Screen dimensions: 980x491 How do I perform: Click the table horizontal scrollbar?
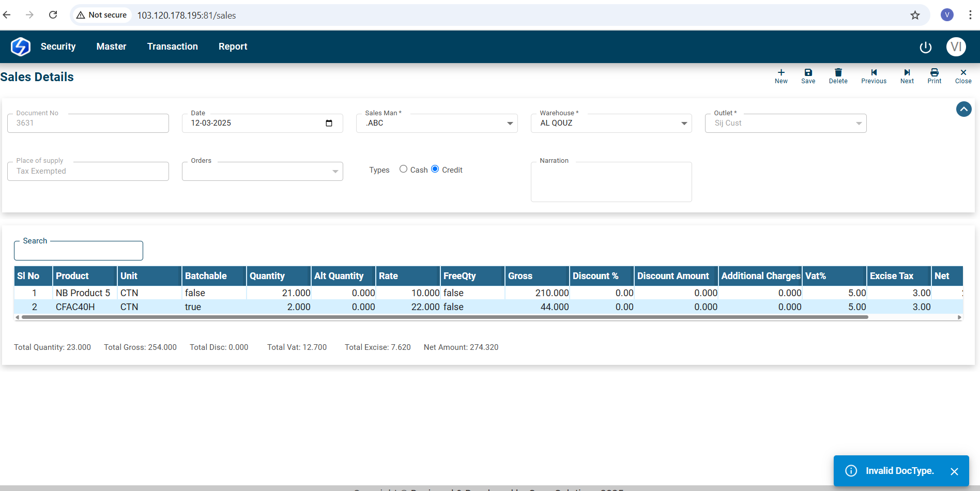click(445, 317)
